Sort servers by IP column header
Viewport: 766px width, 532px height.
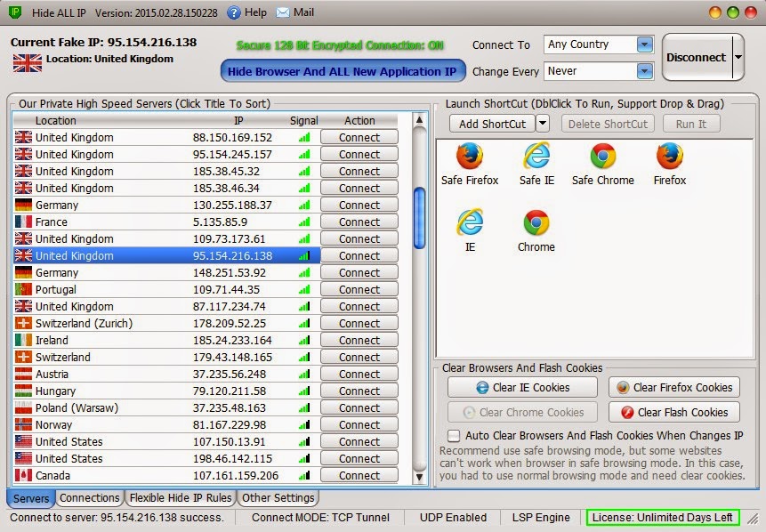[238, 121]
